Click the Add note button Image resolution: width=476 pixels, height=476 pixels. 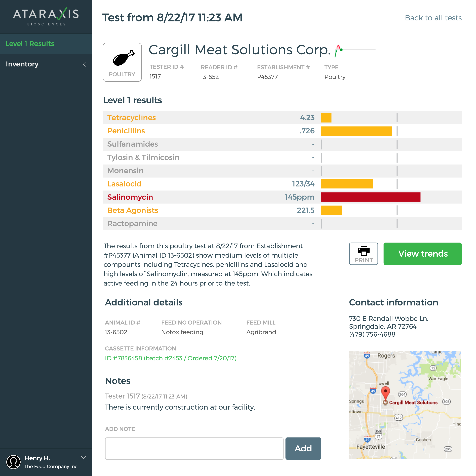click(303, 448)
